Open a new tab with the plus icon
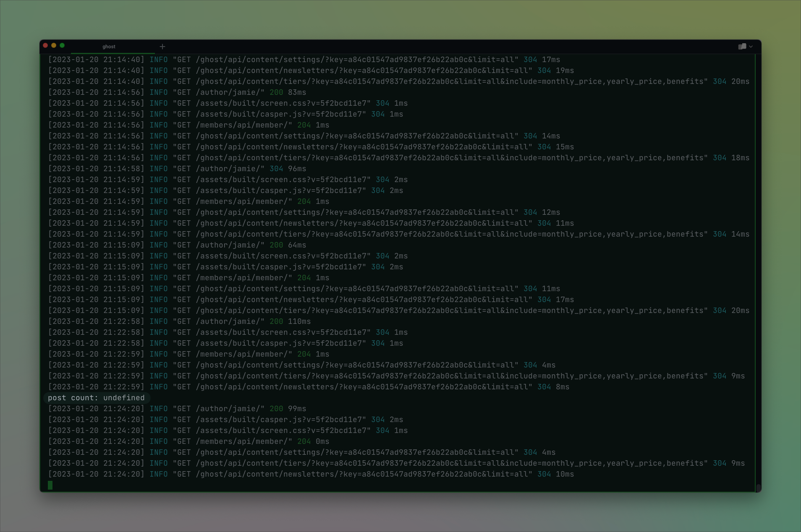This screenshot has width=801, height=532. (162, 47)
